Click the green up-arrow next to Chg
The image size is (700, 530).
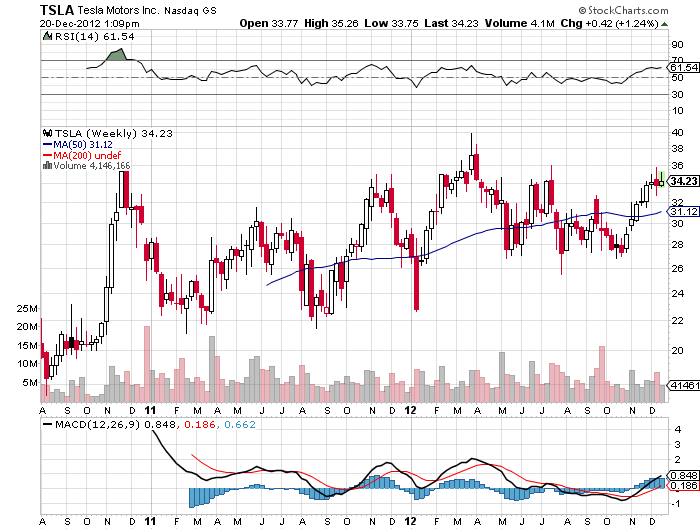[665, 24]
